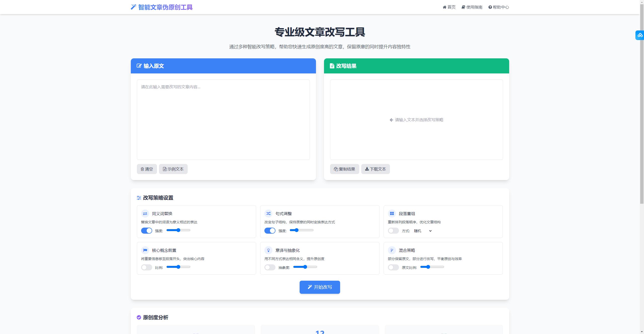Click the floating blue icon on right edge
The width and height of the screenshot is (644, 334).
pos(640,35)
